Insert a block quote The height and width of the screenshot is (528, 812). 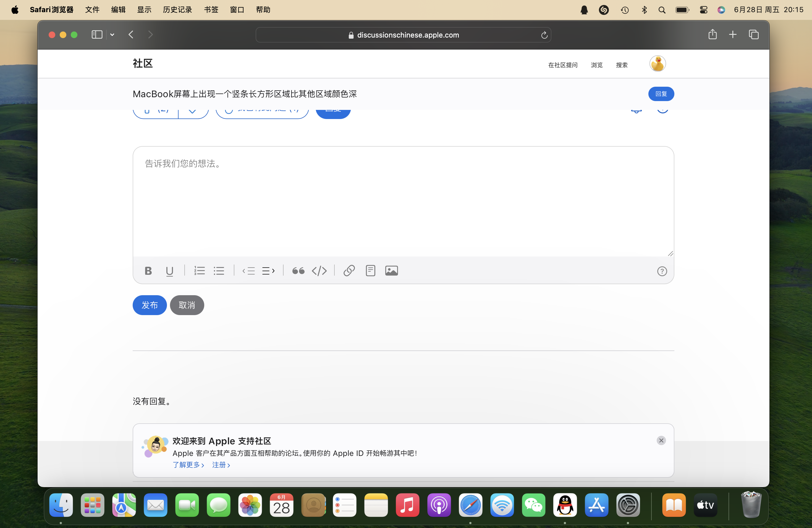298,271
